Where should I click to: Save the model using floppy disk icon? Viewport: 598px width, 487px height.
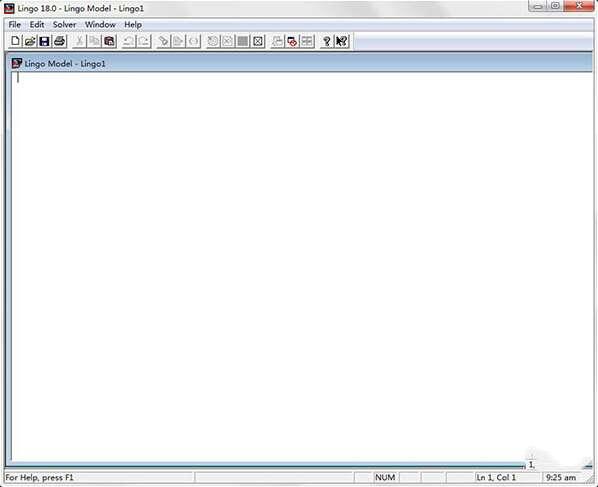[x=45, y=41]
